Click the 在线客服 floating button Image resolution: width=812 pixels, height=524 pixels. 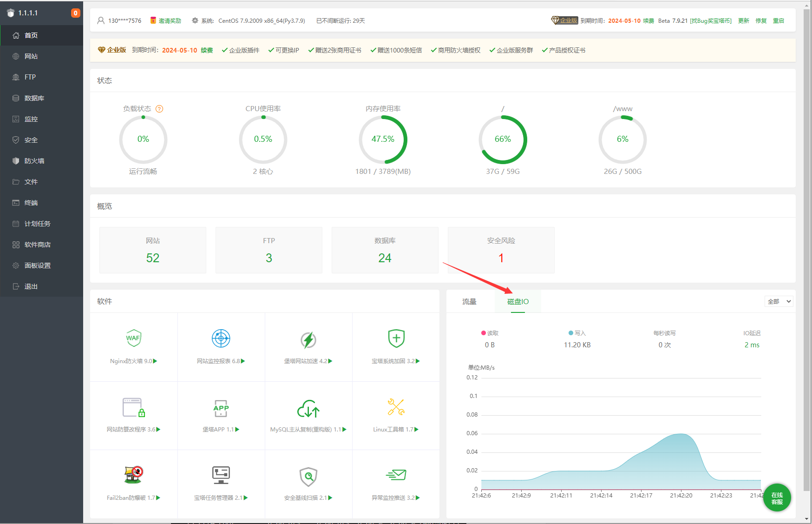(777, 498)
